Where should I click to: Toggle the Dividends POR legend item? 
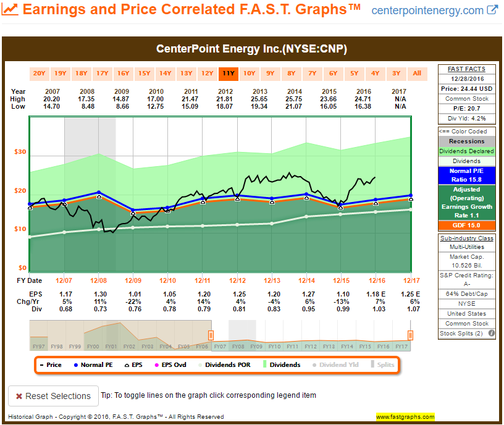[224, 365]
